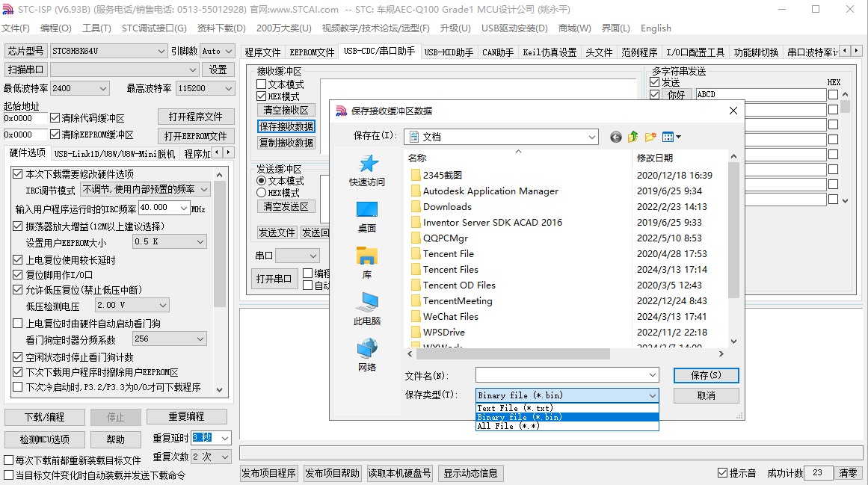Toggle 提示音 checkbox
The image size is (868, 485).
(722, 473)
